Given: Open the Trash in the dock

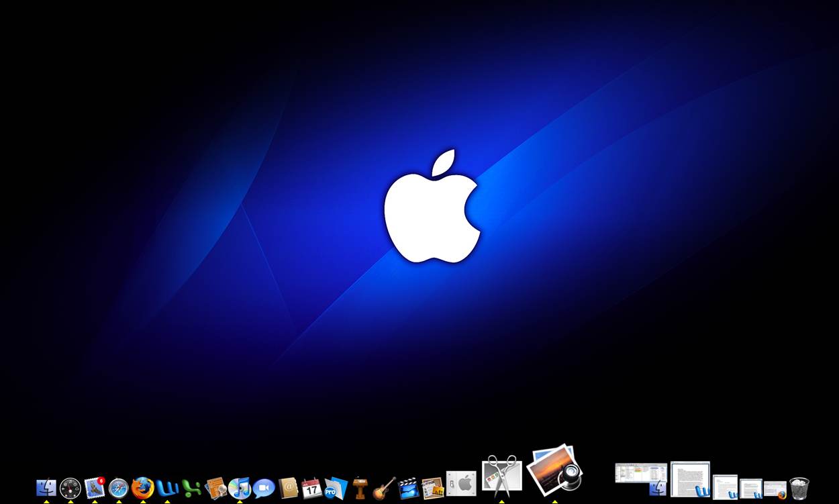Looking at the screenshot, I should [x=799, y=488].
